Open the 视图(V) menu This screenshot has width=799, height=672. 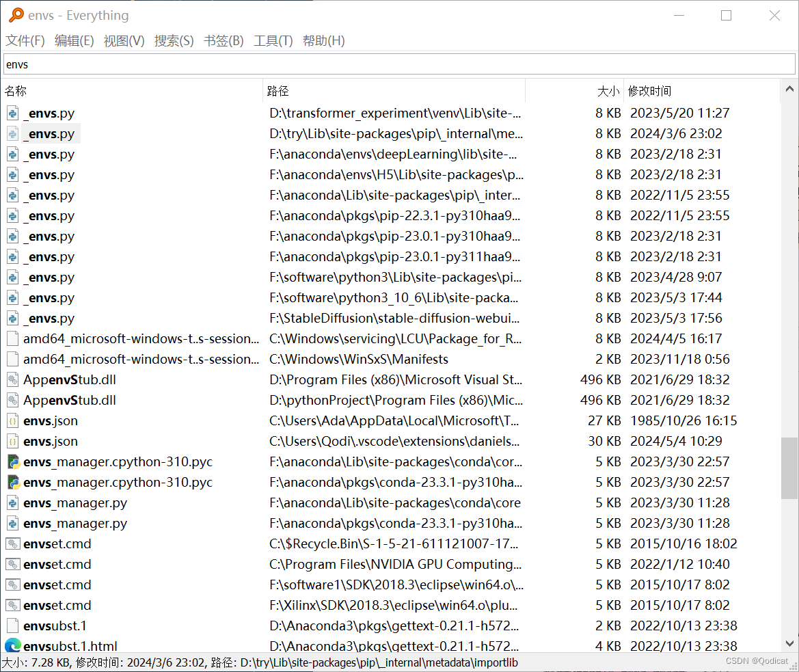coord(124,41)
